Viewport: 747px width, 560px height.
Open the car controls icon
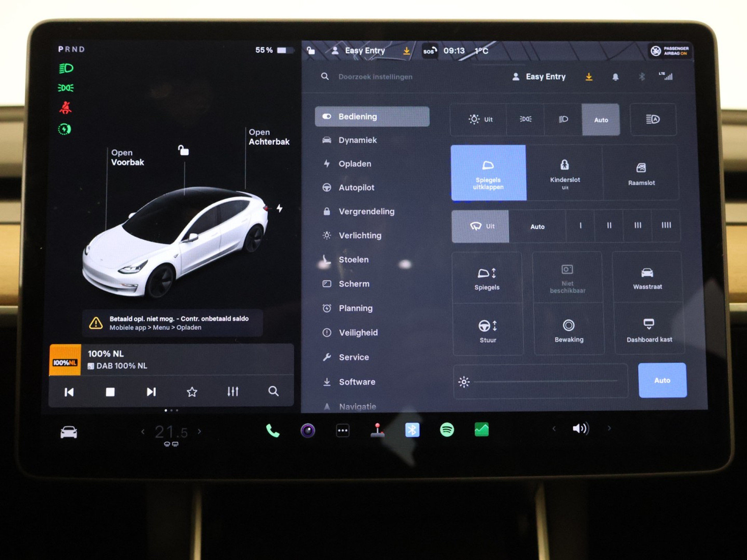tap(69, 432)
